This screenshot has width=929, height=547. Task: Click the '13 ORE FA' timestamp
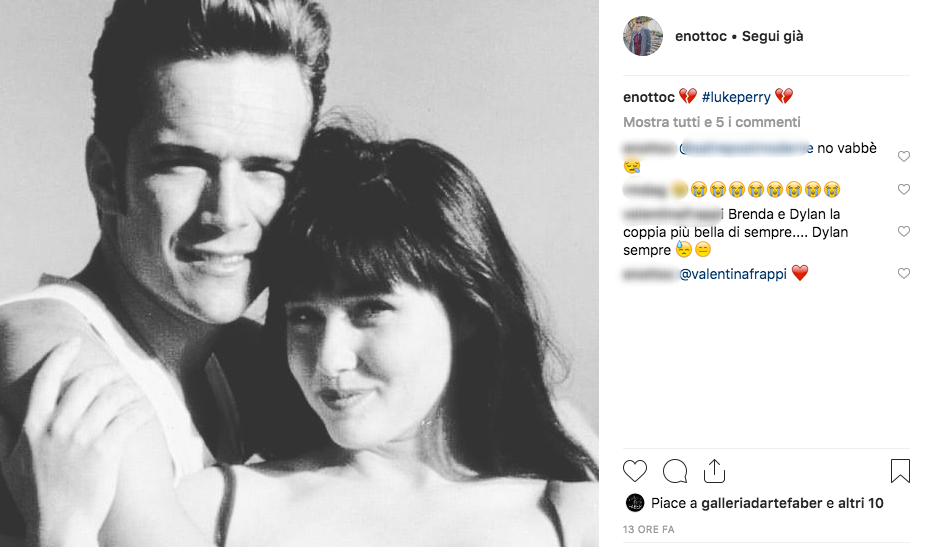[648, 527]
